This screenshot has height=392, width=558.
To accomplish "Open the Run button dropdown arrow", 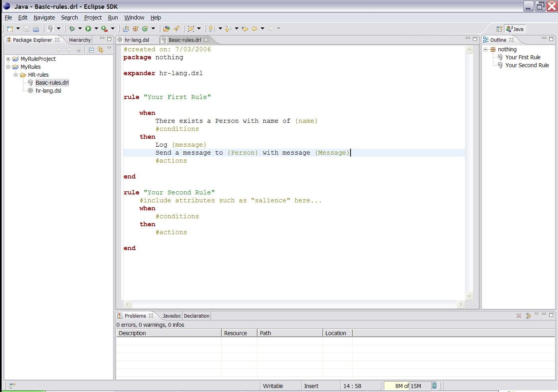I will click(96, 29).
